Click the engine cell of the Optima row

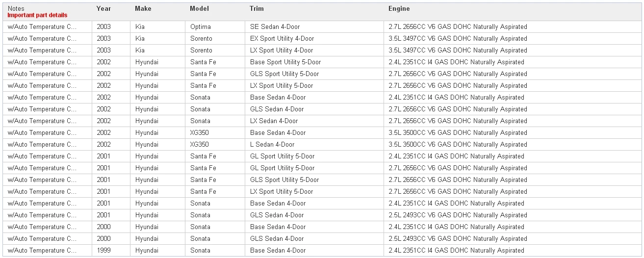456,27
